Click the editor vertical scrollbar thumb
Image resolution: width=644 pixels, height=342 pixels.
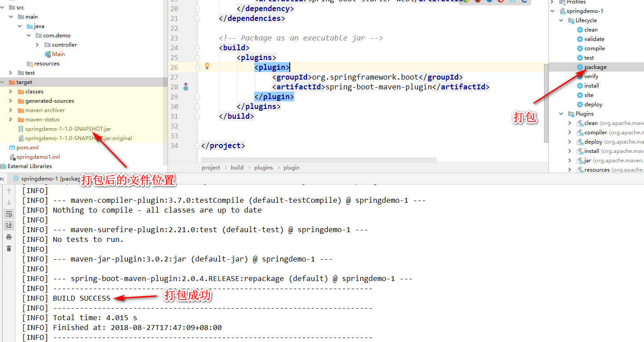pos(546,103)
